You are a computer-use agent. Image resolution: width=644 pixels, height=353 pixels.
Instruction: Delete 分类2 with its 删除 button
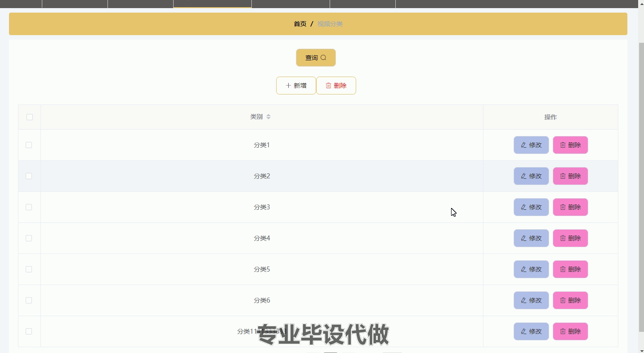click(x=570, y=176)
